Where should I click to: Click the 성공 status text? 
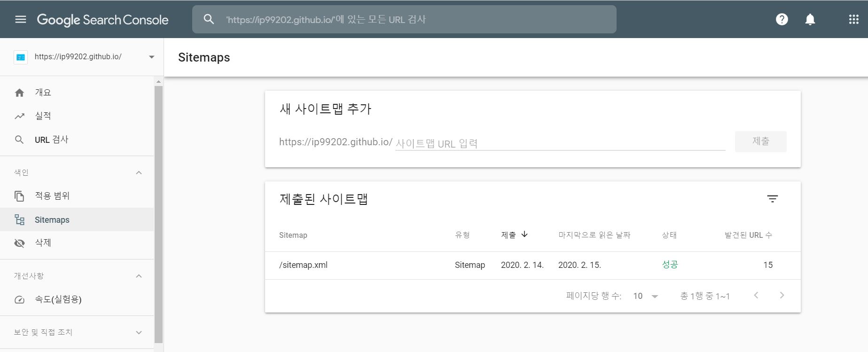pos(670,265)
